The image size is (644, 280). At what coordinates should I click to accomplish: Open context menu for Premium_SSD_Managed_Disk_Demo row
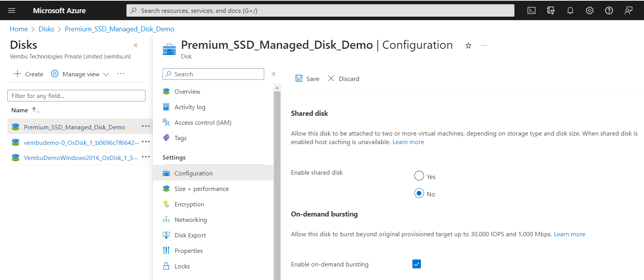point(146,126)
